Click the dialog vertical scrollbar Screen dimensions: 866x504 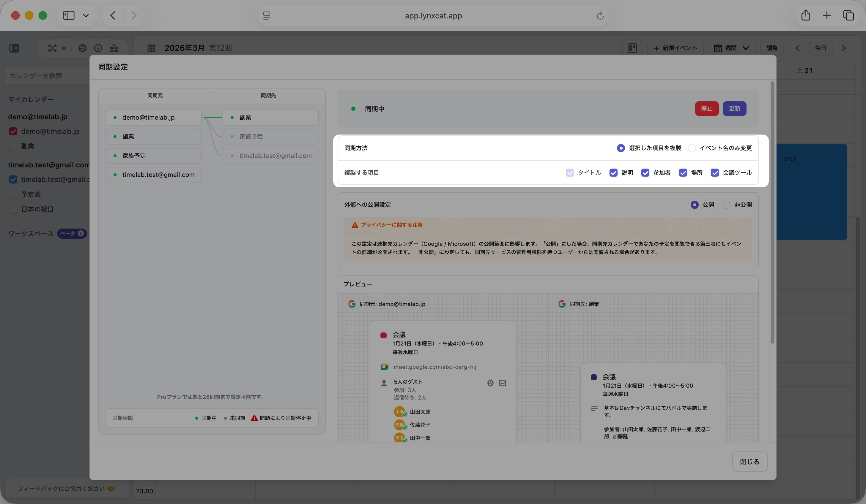[772, 213]
